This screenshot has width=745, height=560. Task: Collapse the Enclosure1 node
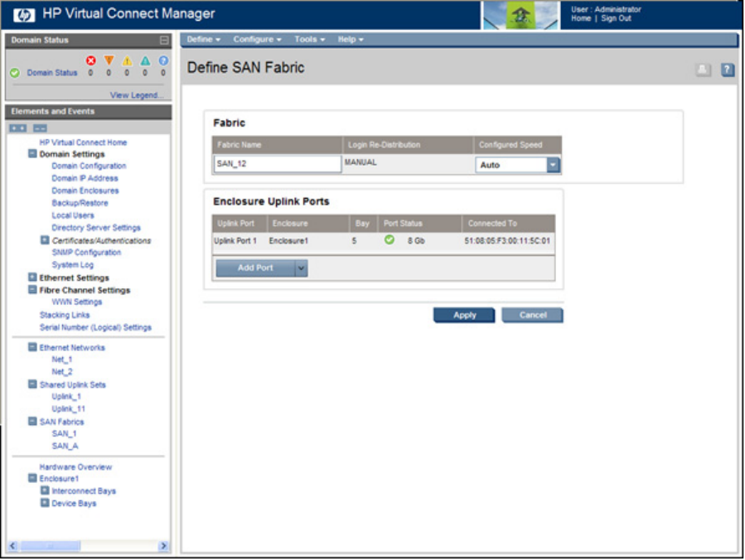32,478
